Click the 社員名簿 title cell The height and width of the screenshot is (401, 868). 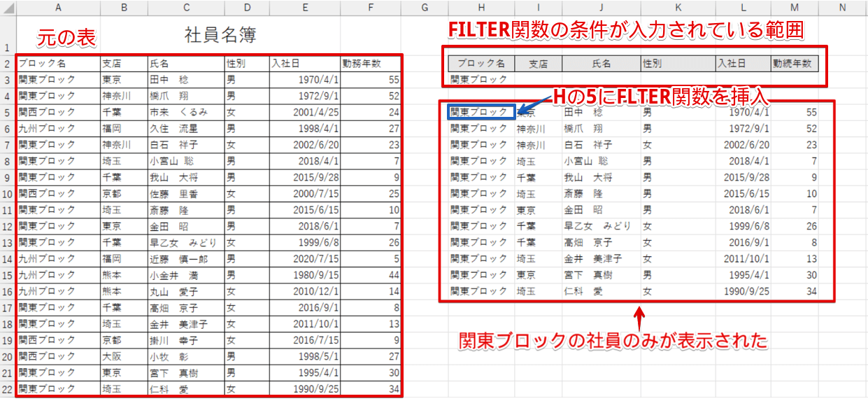[x=220, y=34]
